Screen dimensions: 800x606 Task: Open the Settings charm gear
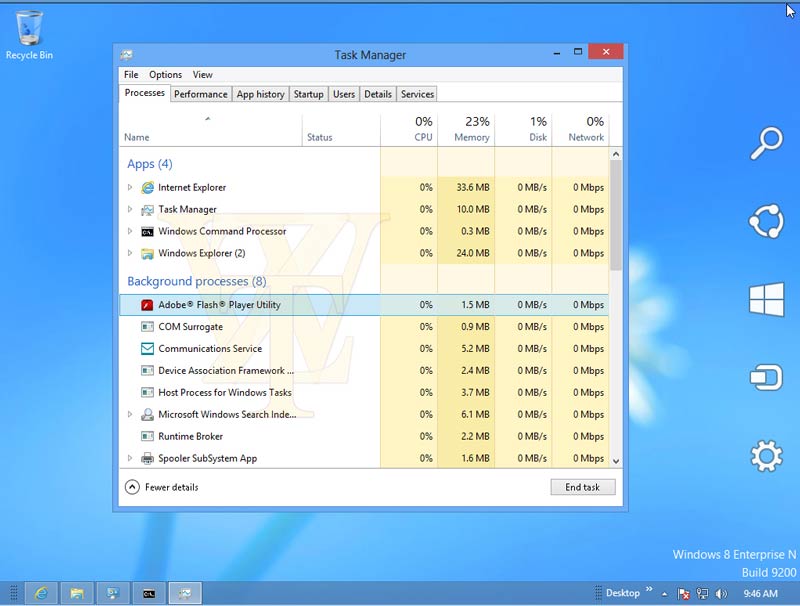pos(766,457)
